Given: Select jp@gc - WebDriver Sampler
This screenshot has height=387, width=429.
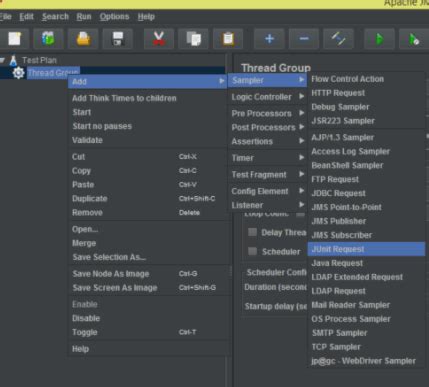Looking at the screenshot, I should pyautogui.click(x=366, y=361).
